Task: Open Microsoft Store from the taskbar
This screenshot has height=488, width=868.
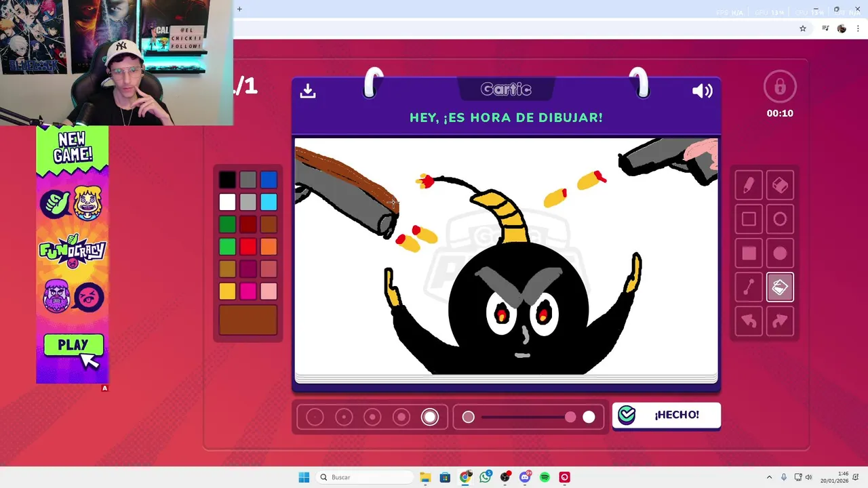Action: tap(445, 477)
